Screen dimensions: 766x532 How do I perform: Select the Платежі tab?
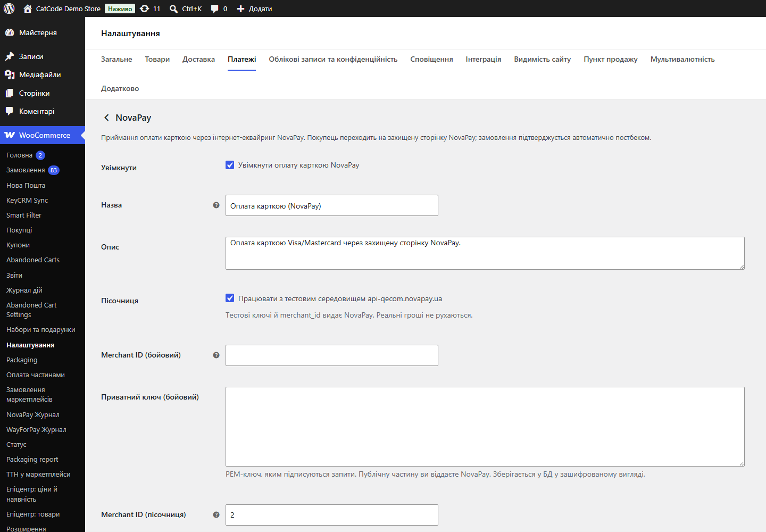point(242,59)
